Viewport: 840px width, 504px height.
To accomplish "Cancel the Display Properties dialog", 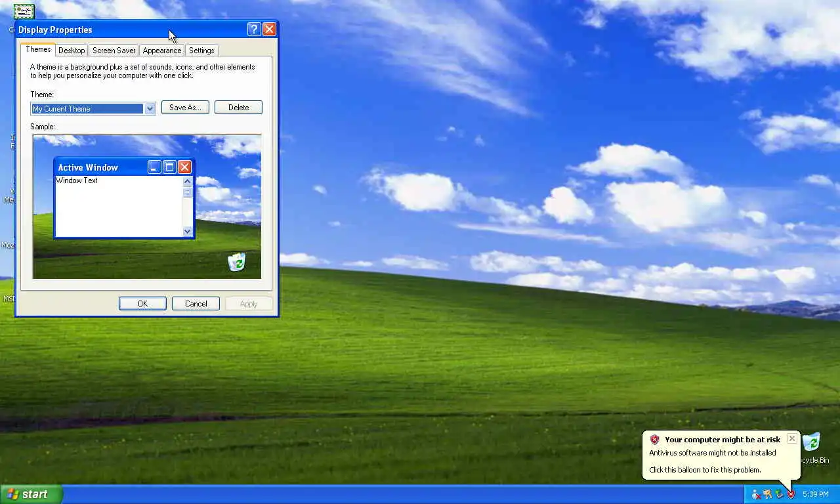I will (196, 304).
